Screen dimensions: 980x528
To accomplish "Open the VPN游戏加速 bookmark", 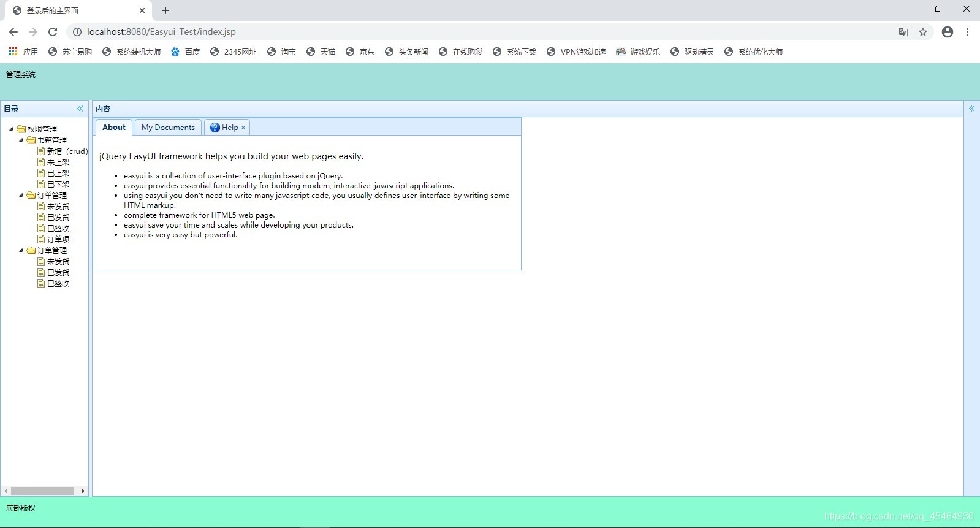I will pyautogui.click(x=576, y=52).
